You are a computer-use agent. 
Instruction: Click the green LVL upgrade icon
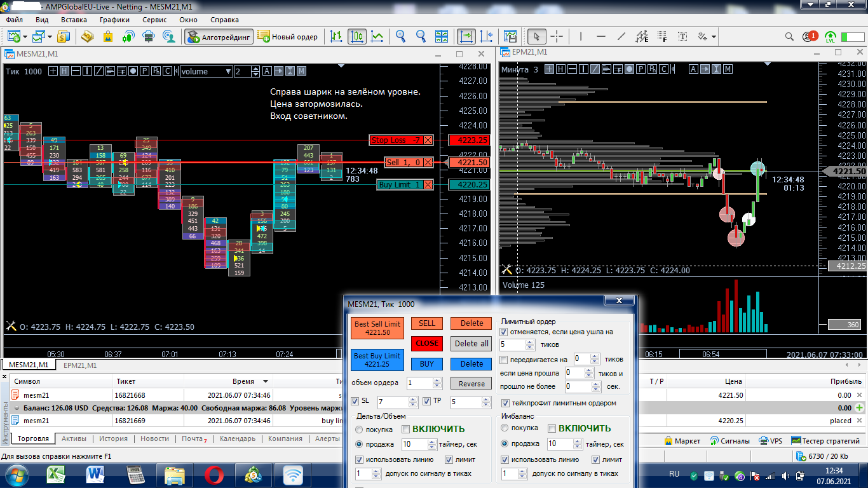click(831, 37)
